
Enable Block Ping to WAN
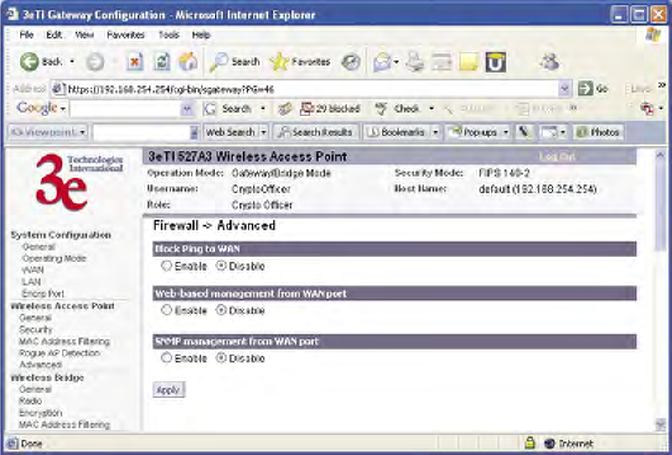pyautogui.click(x=166, y=266)
